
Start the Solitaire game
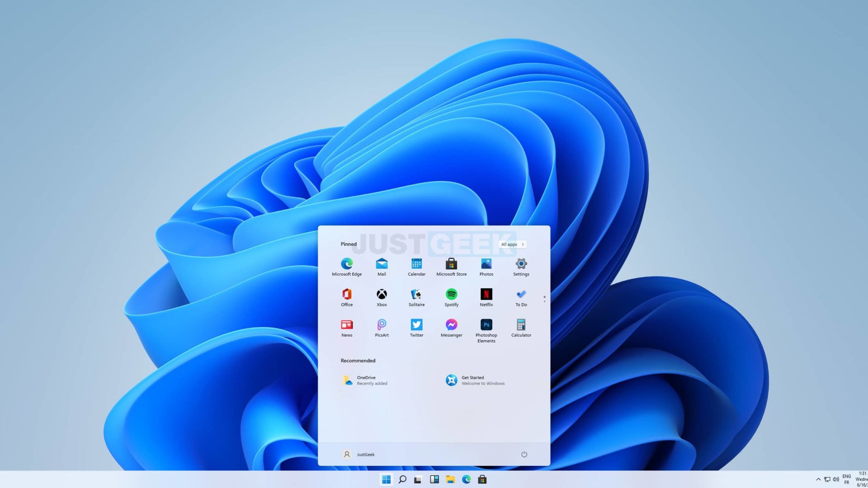(x=416, y=298)
